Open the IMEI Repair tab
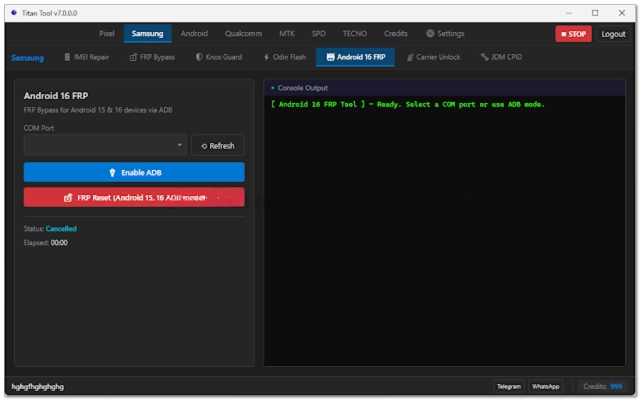 pyautogui.click(x=86, y=58)
